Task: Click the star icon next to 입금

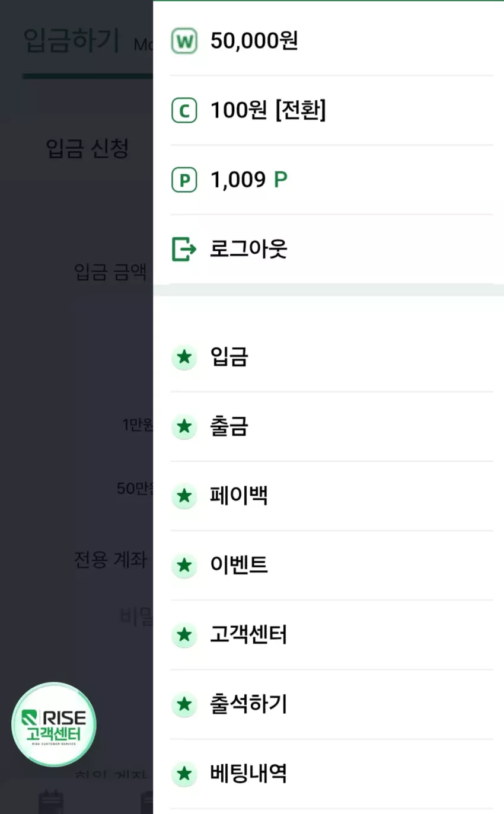Action: coord(184,357)
